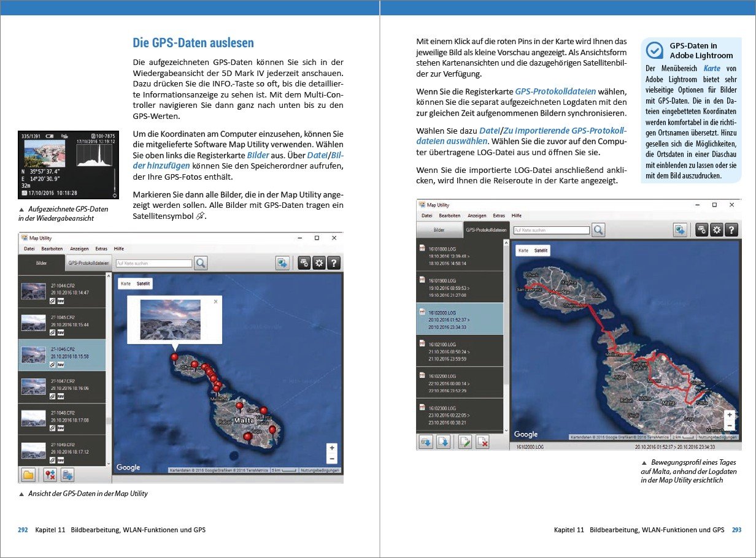Click the map export icon in the image-list window toolbar
The height and width of the screenshot is (558, 756).
pyautogui.click(x=282, y=263)
